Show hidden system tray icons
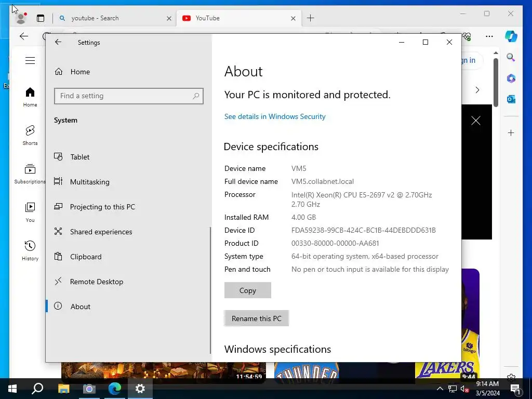 point(440,389)
